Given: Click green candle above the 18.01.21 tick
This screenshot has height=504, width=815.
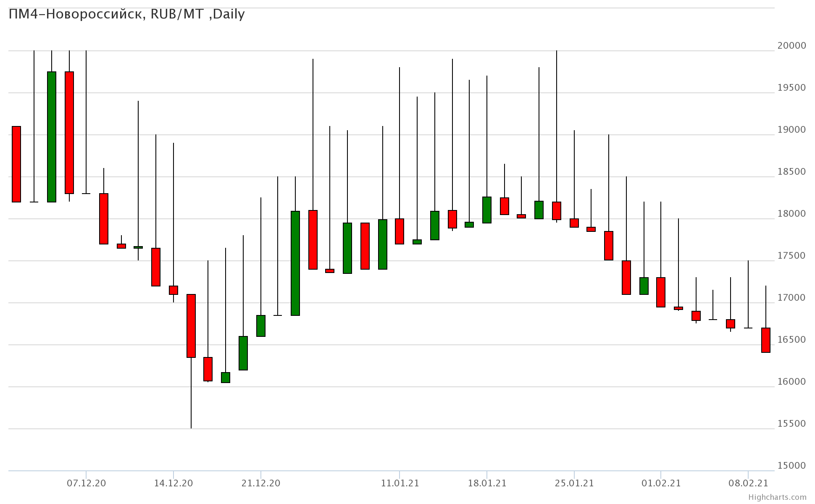Looking at the screenshot, I should [487, 210].
